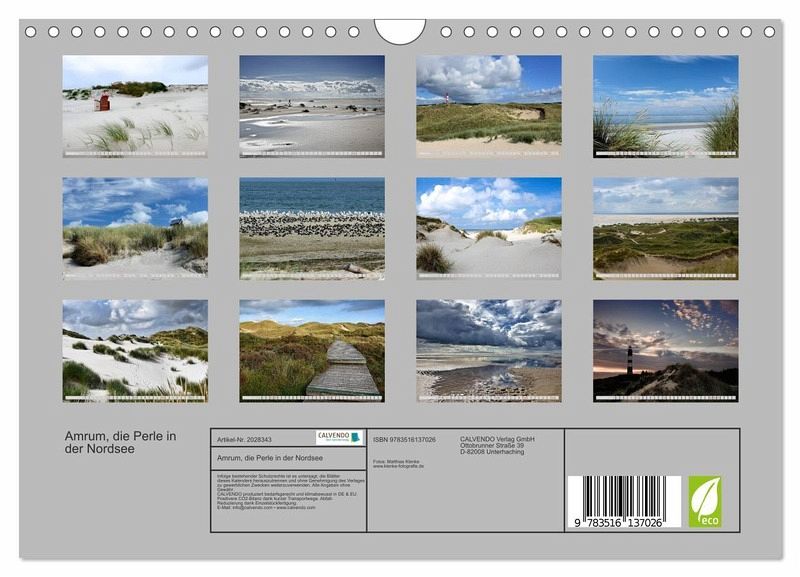
Task: Open the link www.klenke-fotografie.de
Action: [x=398, y=466]
